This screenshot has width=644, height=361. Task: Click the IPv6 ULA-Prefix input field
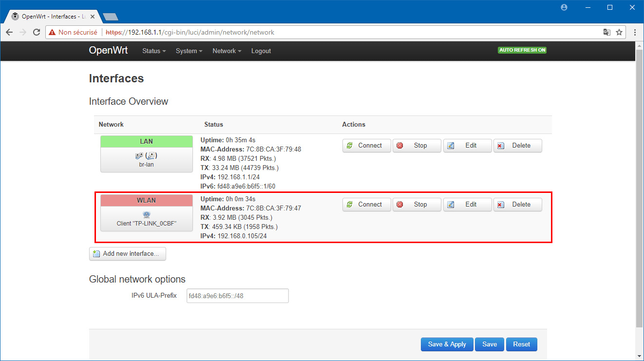click(238, 296)
